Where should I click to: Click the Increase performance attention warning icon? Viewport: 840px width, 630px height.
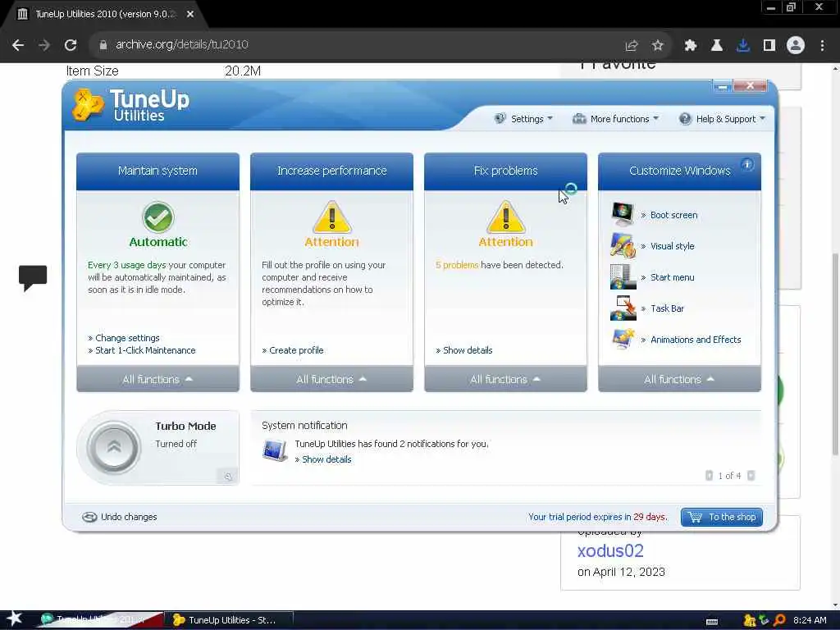331,217
